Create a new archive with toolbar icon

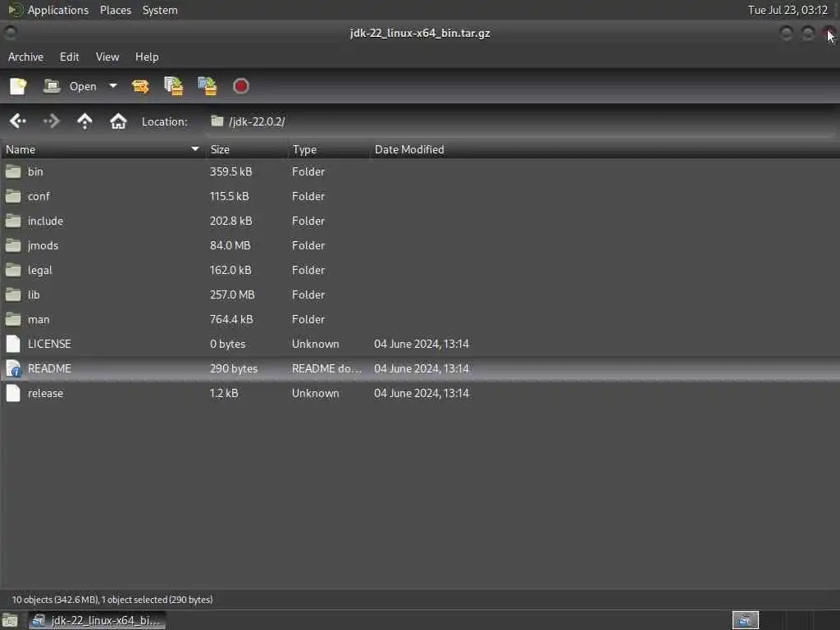(18, 86)
